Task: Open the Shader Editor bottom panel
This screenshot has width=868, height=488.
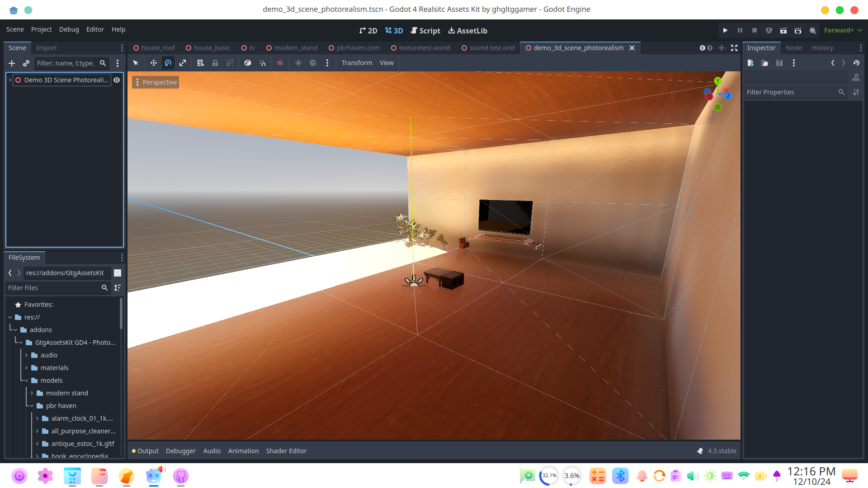Action: [x=286, y=451]
